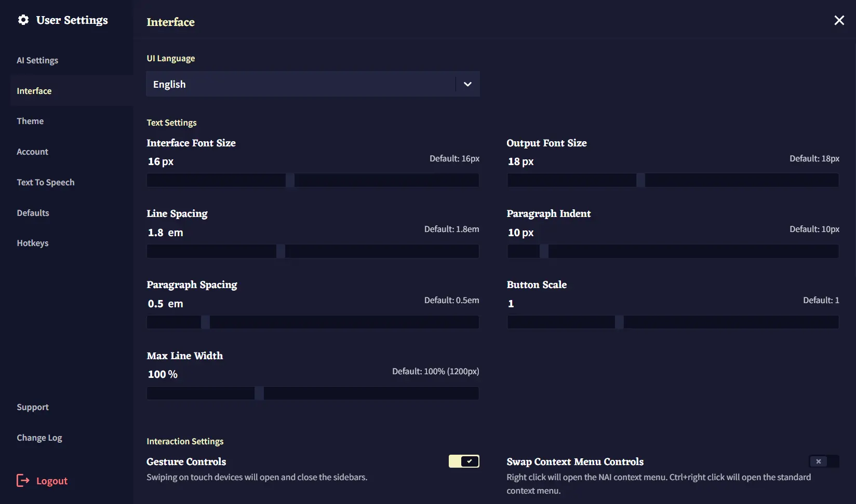The image size is (856, 504).
Task: View the Hotkeys section
Action: tap(33, 243)
